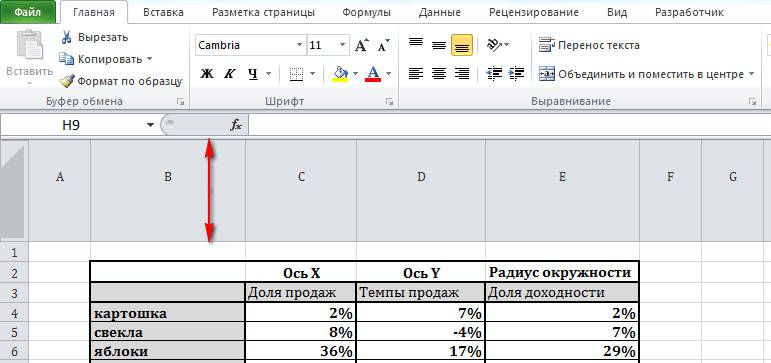The image size is (771, 363).
Task: Click the Cut scissors icon
Action: (x=65, y=37)
